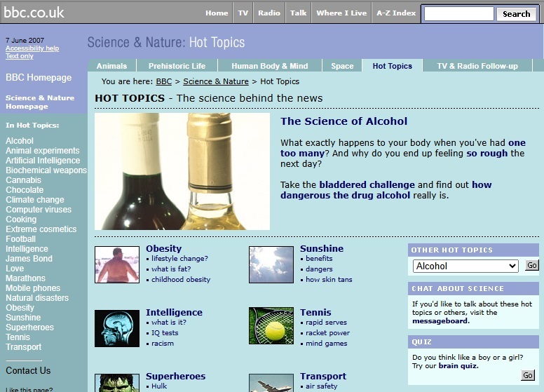Expand the Other Hot Topics dropdown
Screen dimensions: 544x392
pyautogui.click(x=465, y=266)
